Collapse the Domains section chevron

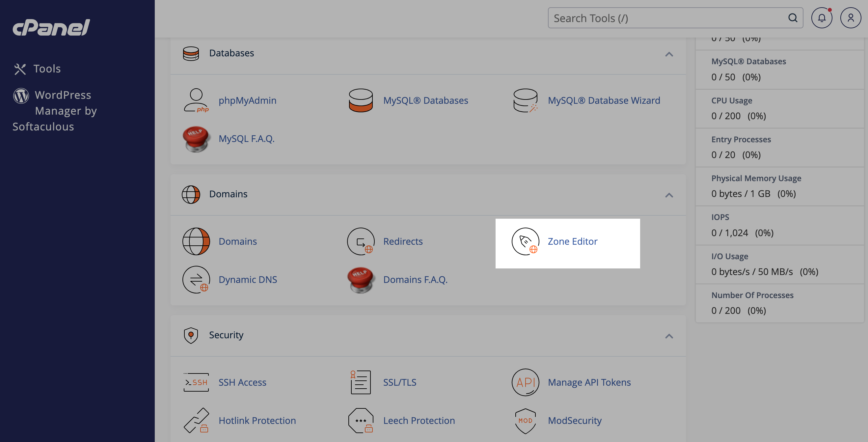[669, 195]
